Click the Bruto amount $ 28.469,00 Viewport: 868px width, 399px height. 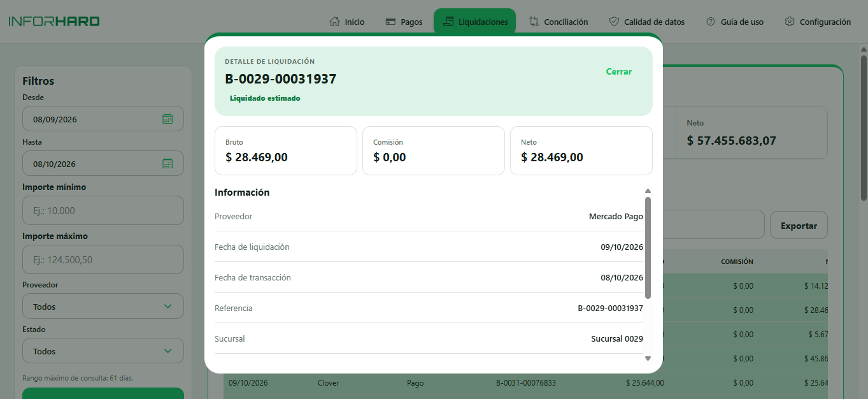click(x=257, y=157)
